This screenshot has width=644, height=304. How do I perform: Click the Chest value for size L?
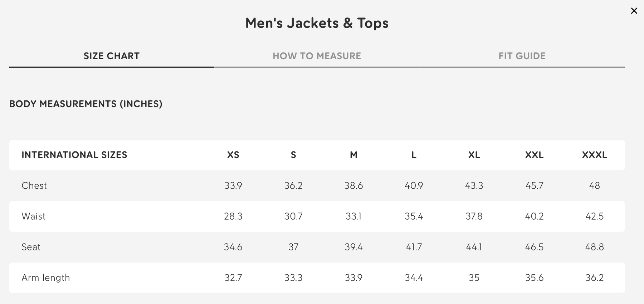[x=414, y=186]
